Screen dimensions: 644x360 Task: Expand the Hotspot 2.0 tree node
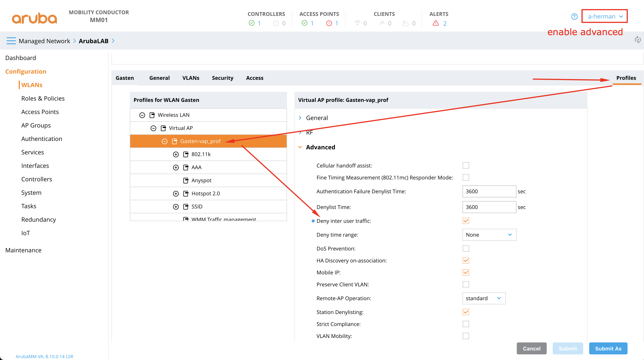[176, 194]
